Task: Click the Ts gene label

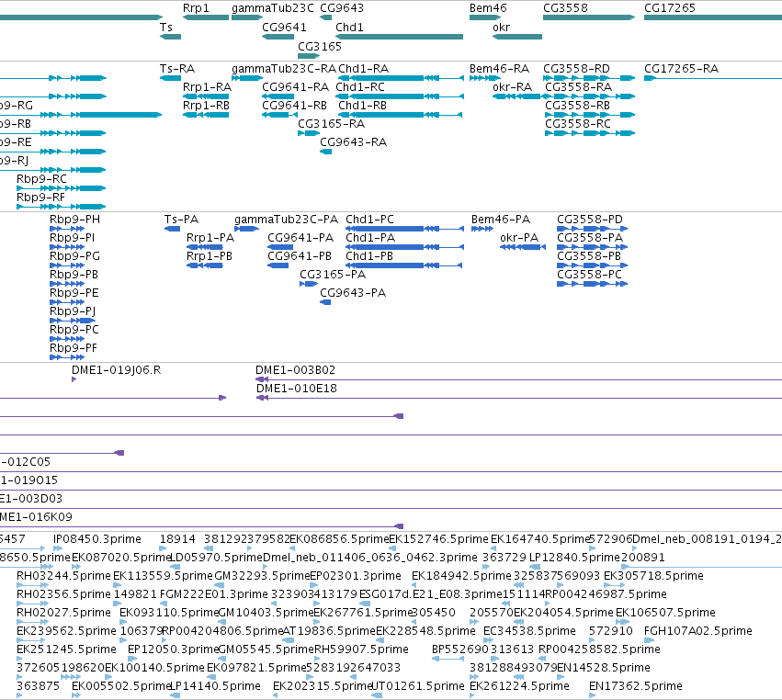Action: click(165, 27)
